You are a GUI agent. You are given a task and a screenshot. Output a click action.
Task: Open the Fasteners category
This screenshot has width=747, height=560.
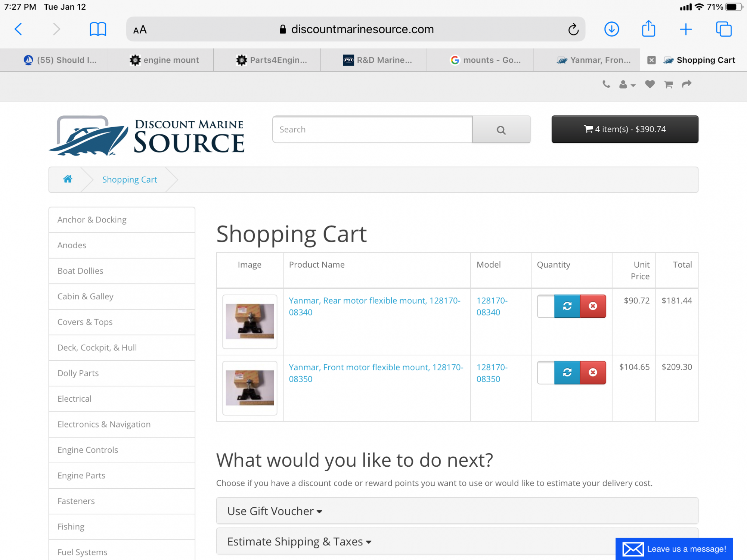122,501
